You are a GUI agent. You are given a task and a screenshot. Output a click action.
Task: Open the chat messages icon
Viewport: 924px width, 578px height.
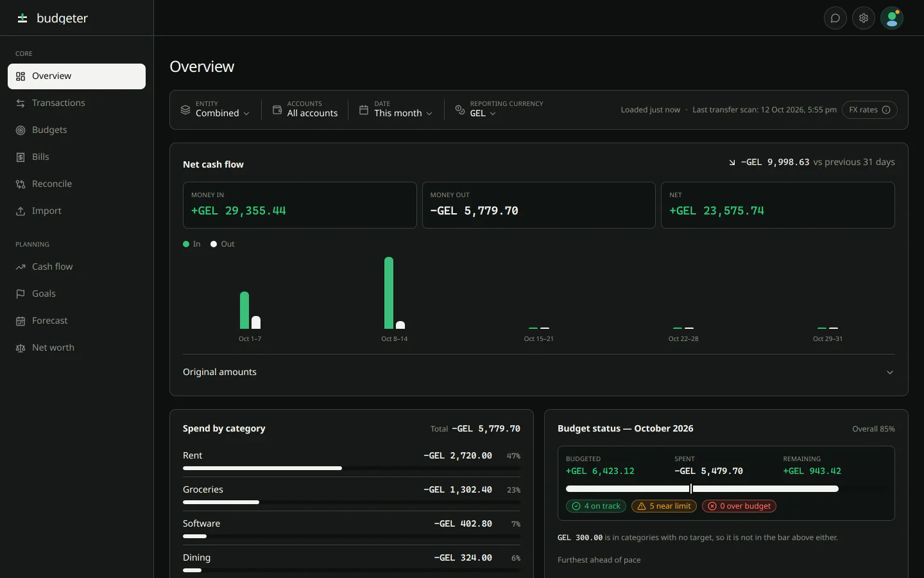click(835, 18)
